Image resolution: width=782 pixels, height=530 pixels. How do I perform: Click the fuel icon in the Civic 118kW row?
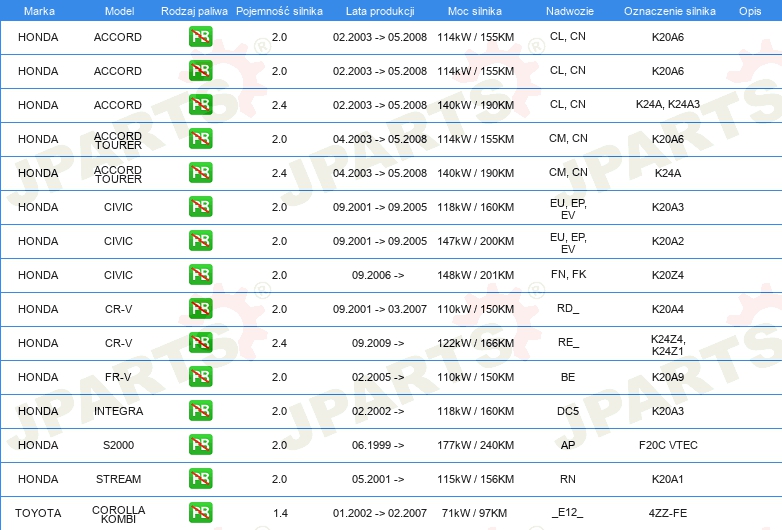pyautogui.click(x=200, y=206)
